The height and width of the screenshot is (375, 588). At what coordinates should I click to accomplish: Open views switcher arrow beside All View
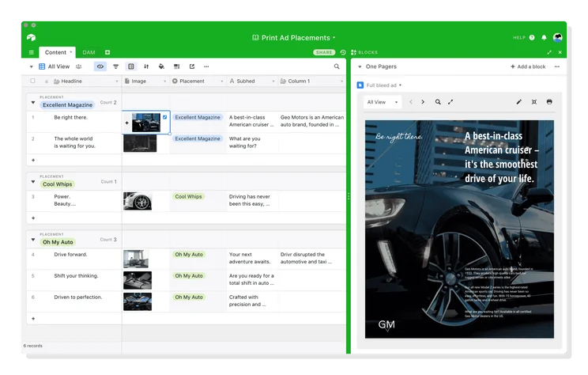[x=31, y=66]
